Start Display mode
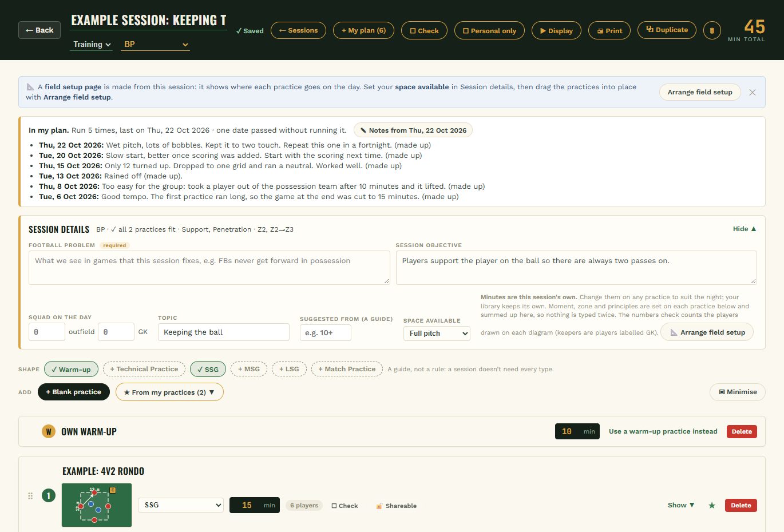Image resolution: width=784 pixels, height=532 pixels. point(556,30)
